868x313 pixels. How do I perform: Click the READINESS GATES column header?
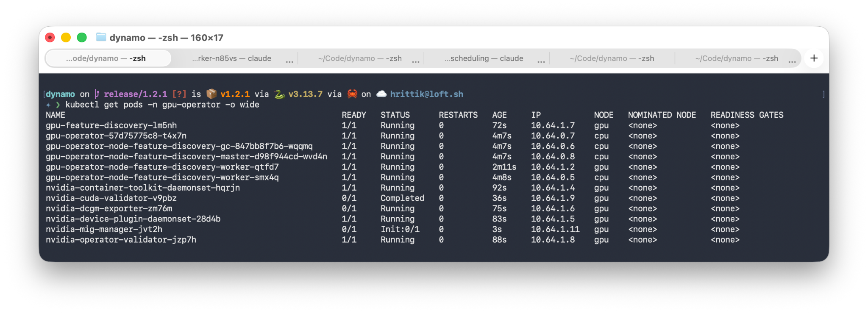coord(747,115)
